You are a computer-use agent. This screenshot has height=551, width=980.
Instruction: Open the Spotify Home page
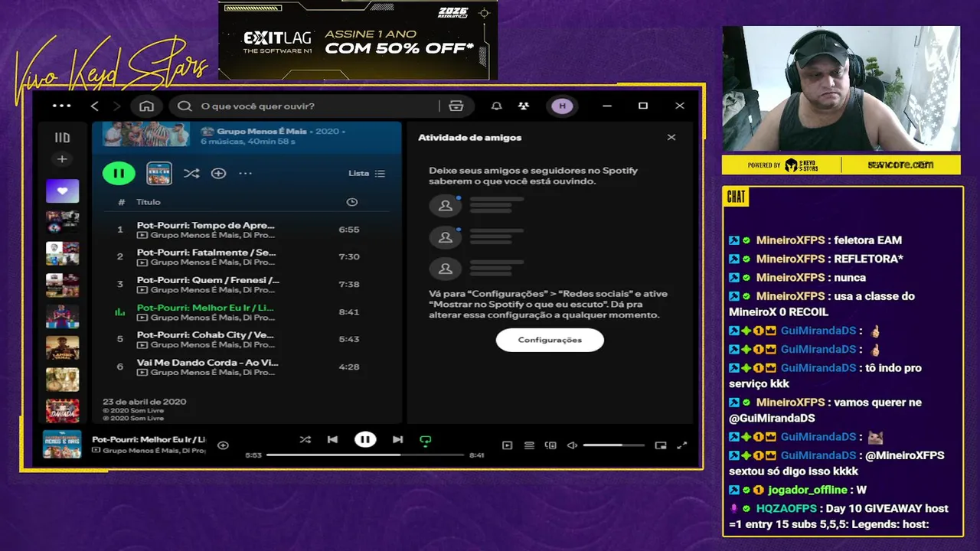(x=146, y=106)
